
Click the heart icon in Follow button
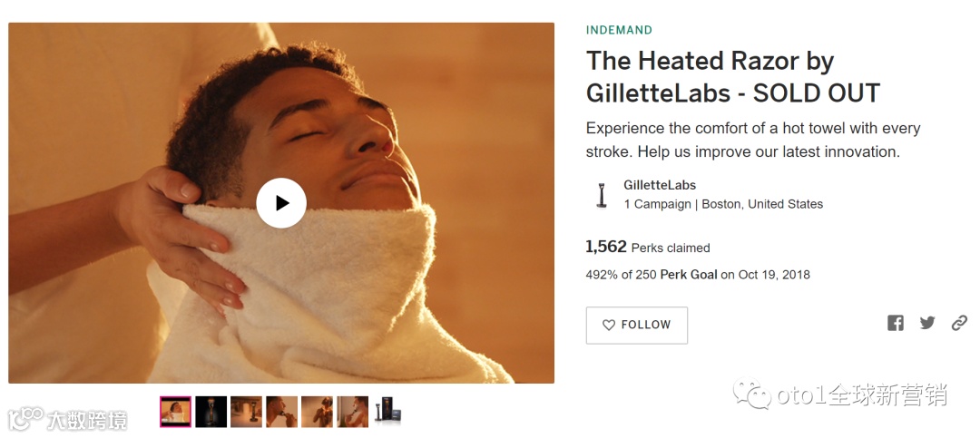pyautogui.click(x=608, y=325)
